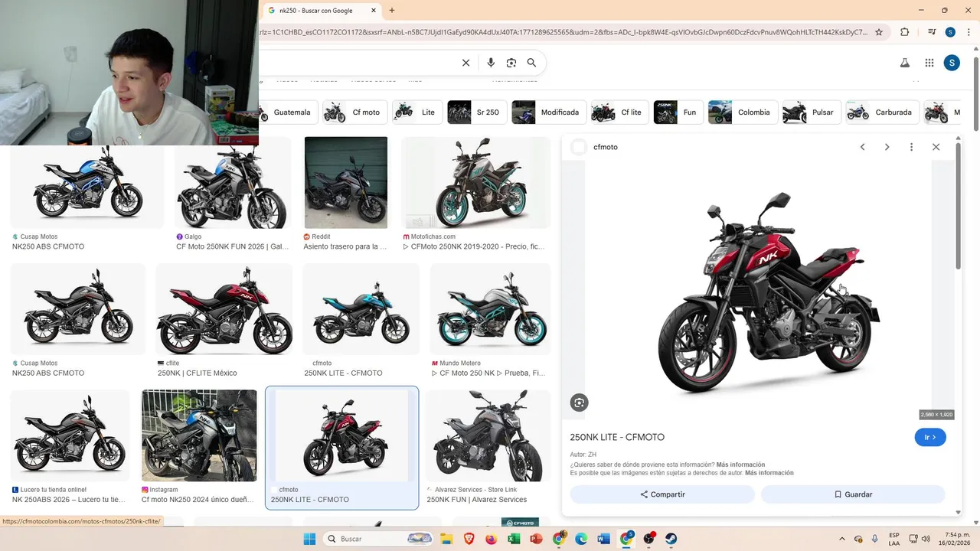Screen dimensions: 980x551
Task: Select the Pulsar filter chip
Action: pos(811,112)
